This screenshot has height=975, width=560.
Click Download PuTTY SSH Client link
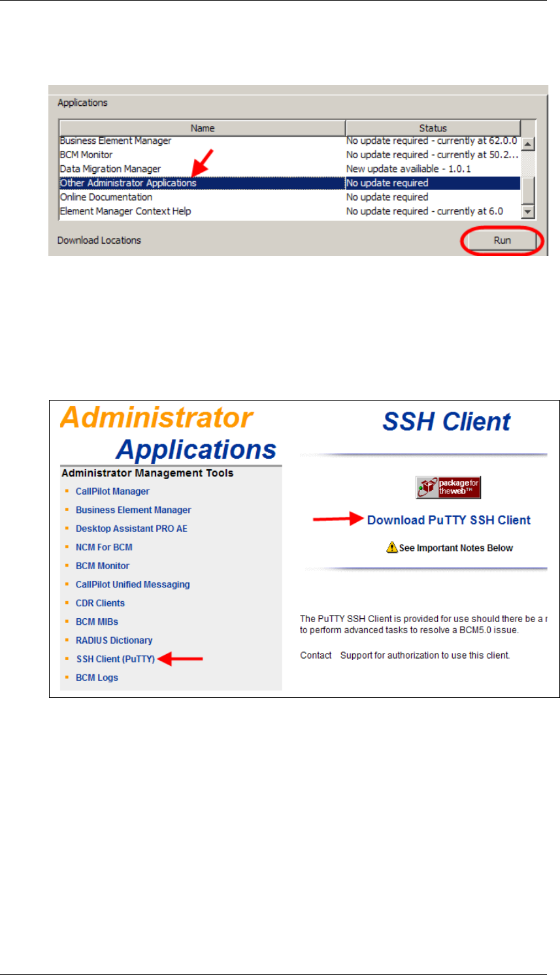(x=449, y=520)
